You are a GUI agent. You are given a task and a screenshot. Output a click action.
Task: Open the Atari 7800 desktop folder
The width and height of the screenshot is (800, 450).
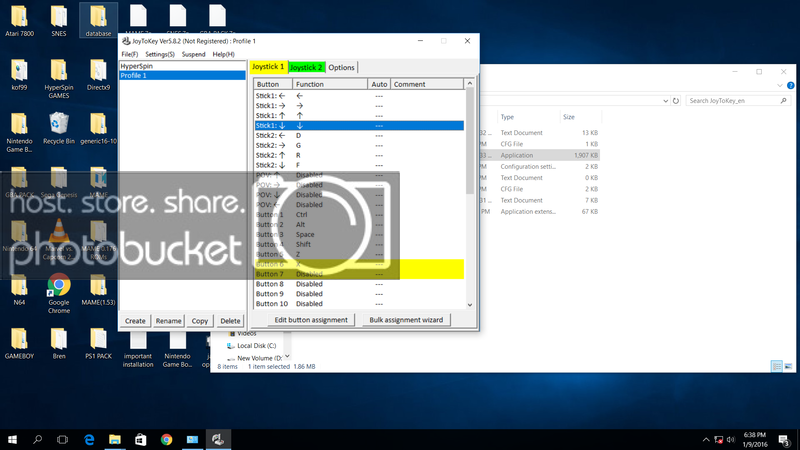(20, 18)
